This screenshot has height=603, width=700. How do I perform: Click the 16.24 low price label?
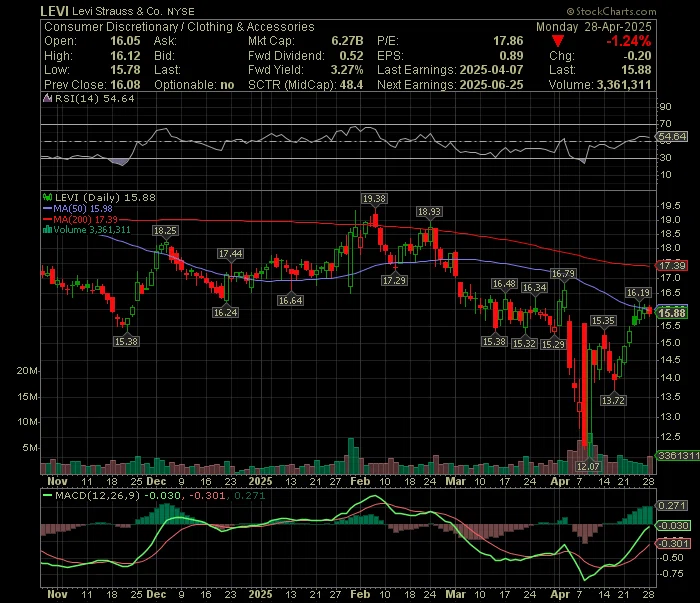click(x=225, y=312)
